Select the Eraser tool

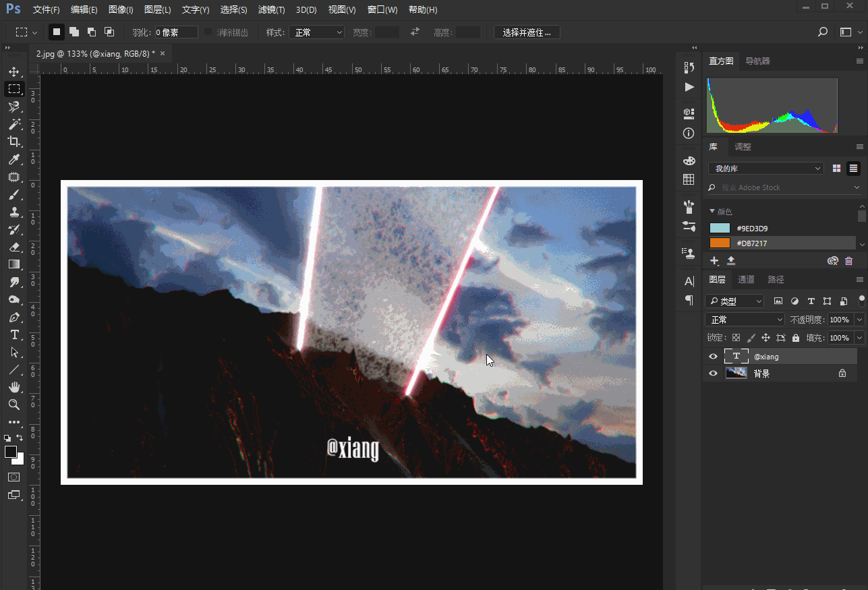(x=13, y=247)
